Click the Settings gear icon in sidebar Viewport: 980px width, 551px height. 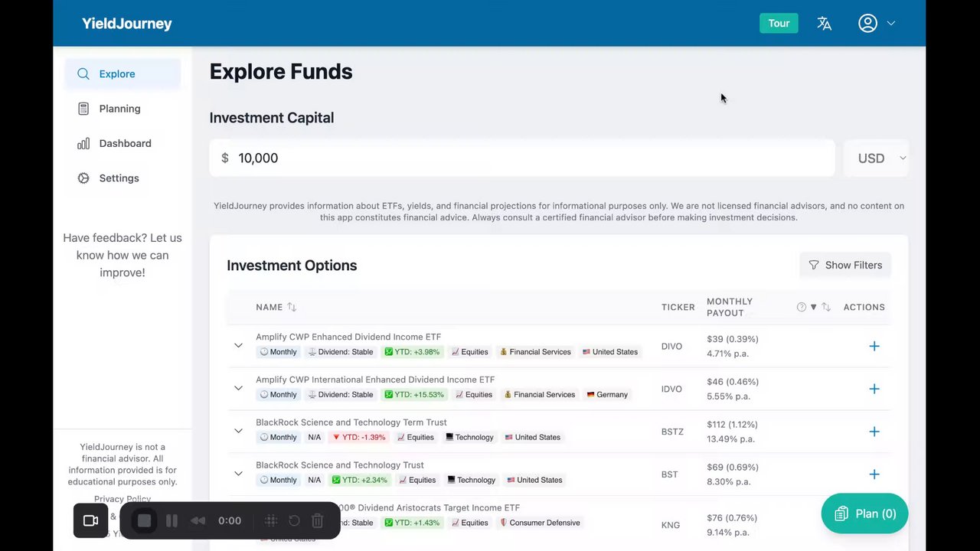coord(83,178)
